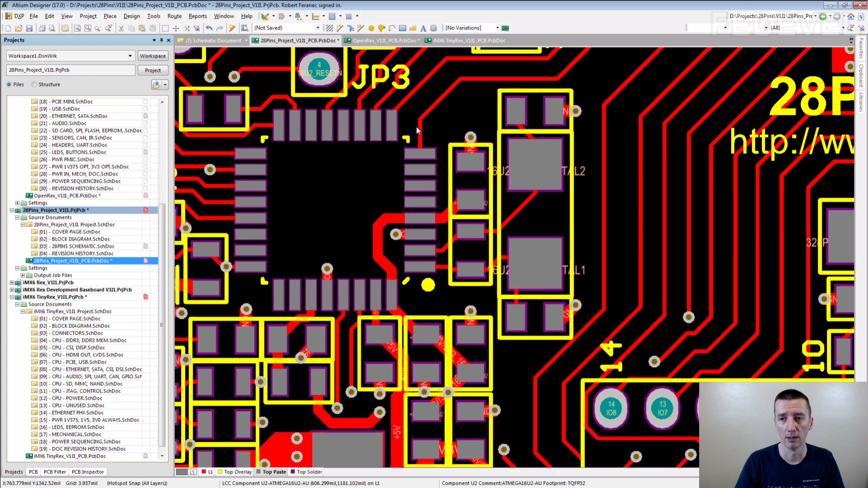868x488 pixels.
Task: Open the Workspace1.DsnWrk dropdown
Action: point(130,56)
